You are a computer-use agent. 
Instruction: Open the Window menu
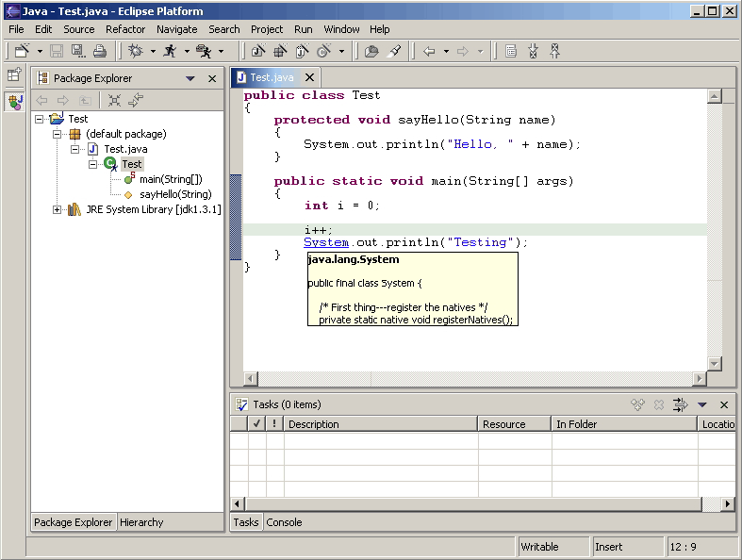click(x=341, y=29)
